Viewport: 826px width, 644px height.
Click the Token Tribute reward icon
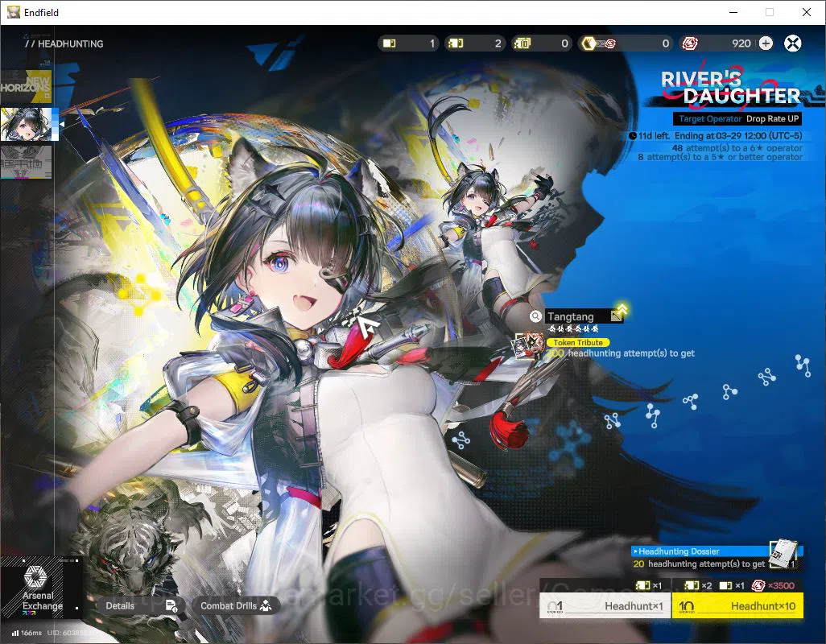click(528, 346)
